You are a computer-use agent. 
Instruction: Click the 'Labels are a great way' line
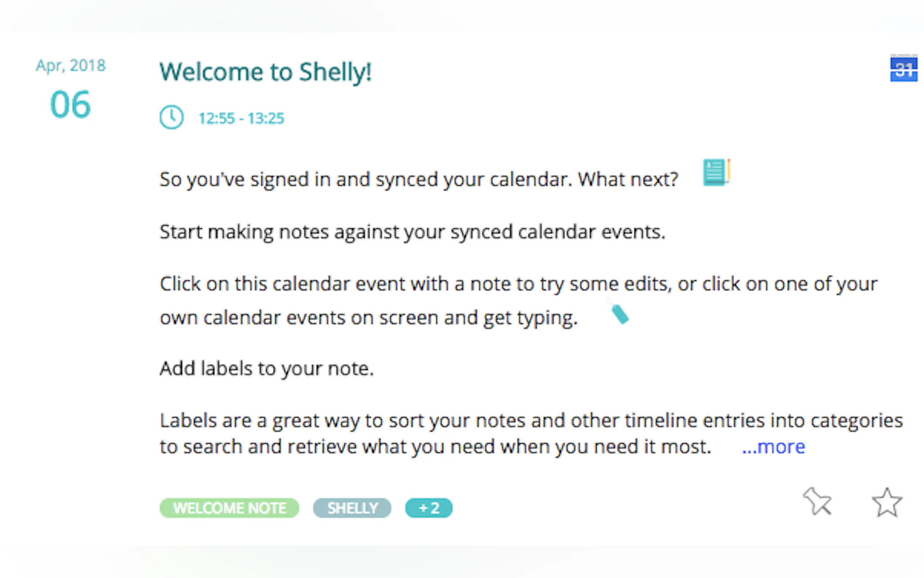click(x=531, y=421)
